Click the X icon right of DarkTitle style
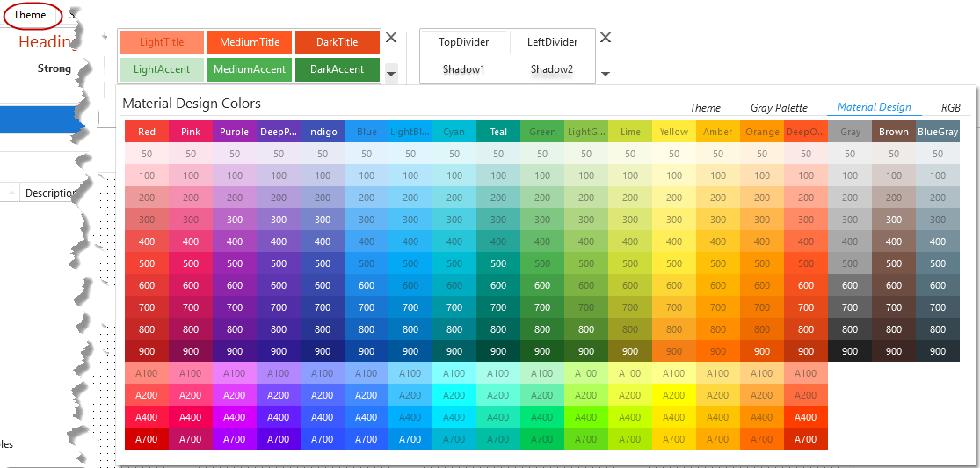This screenshot has height=468, width=980. click(x=391, y=38)
